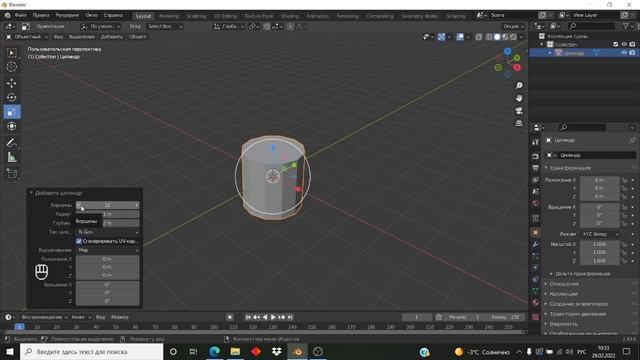
Task: Open the Tool properties tab icon
Action: (x=536, y=142)
